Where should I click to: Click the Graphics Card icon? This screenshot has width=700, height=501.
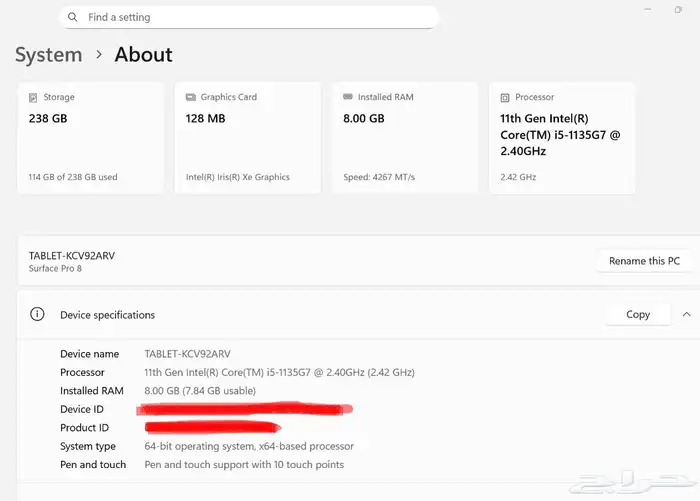(190, 98)
